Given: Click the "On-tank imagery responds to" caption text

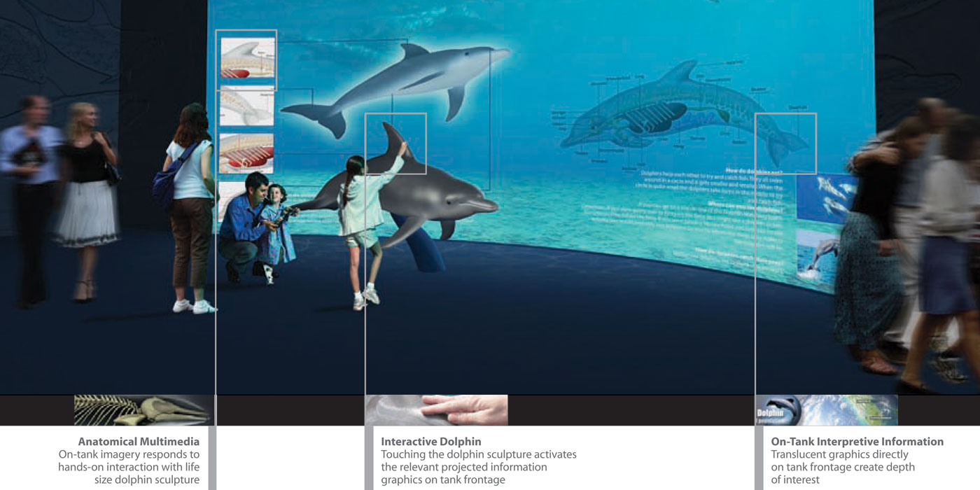Looking at the screenshot, I should tap(129, 454).
